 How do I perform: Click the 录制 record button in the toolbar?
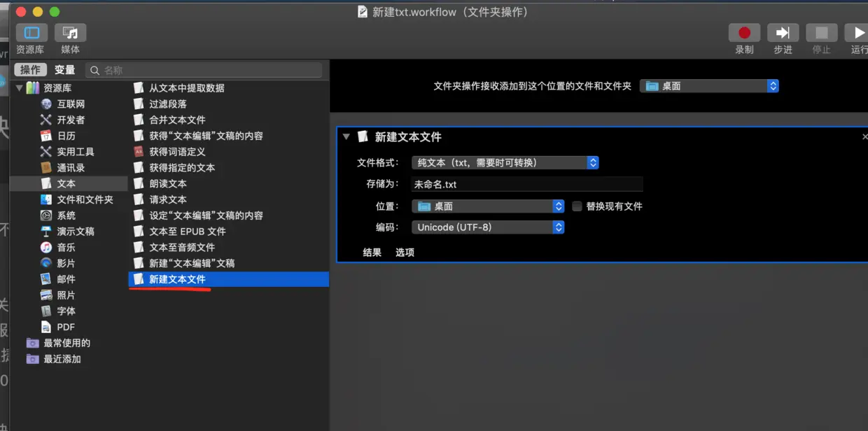point(744,32)
